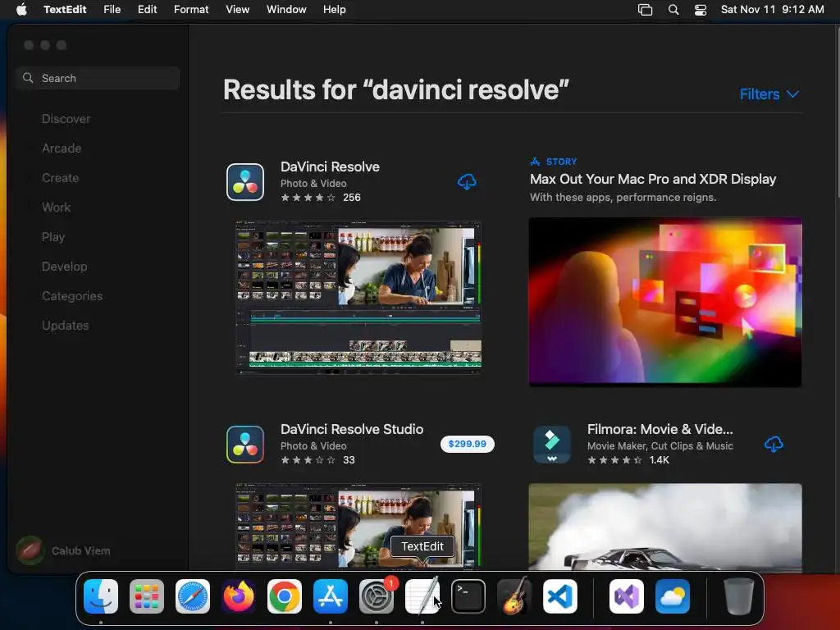Launch Safari from the Dock
The height and width of the screenshot is (630, 840).
193,596
